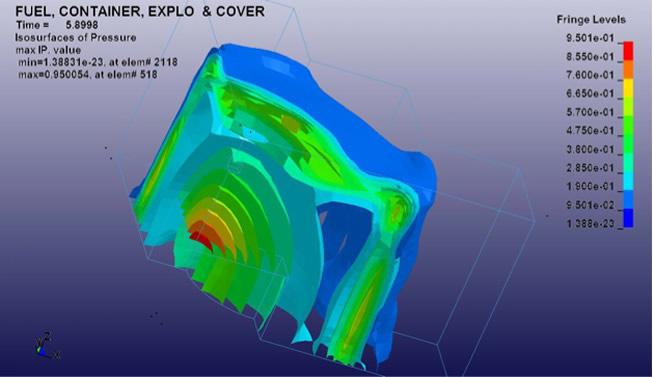Click the 'max IP. value' text
653x377 pixels.
[48, 50]
